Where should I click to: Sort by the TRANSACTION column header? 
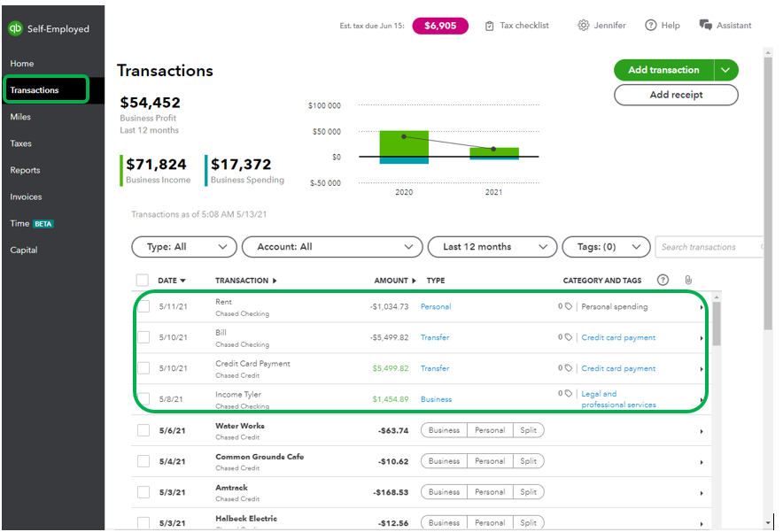click(245, 281)
